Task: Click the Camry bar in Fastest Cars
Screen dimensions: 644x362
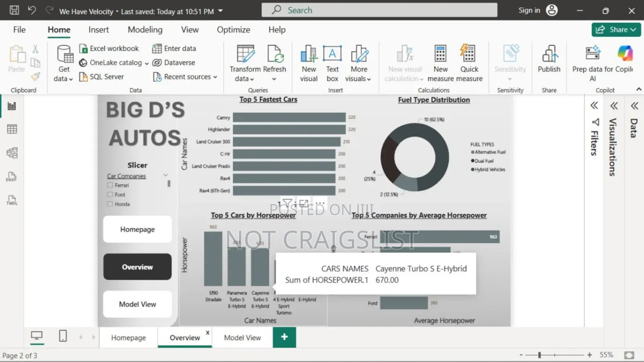Action: pyautogui.click(x=289, y=117)
